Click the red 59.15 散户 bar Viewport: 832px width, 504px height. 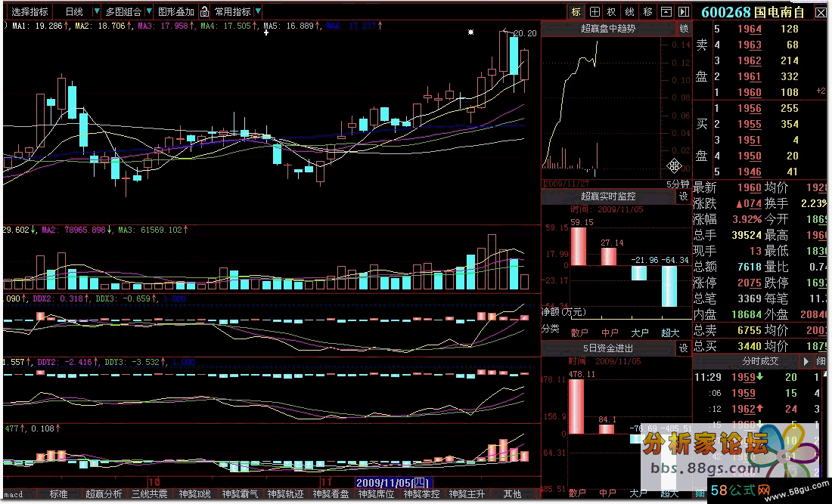pyautogui.click(x=579, y=246)
